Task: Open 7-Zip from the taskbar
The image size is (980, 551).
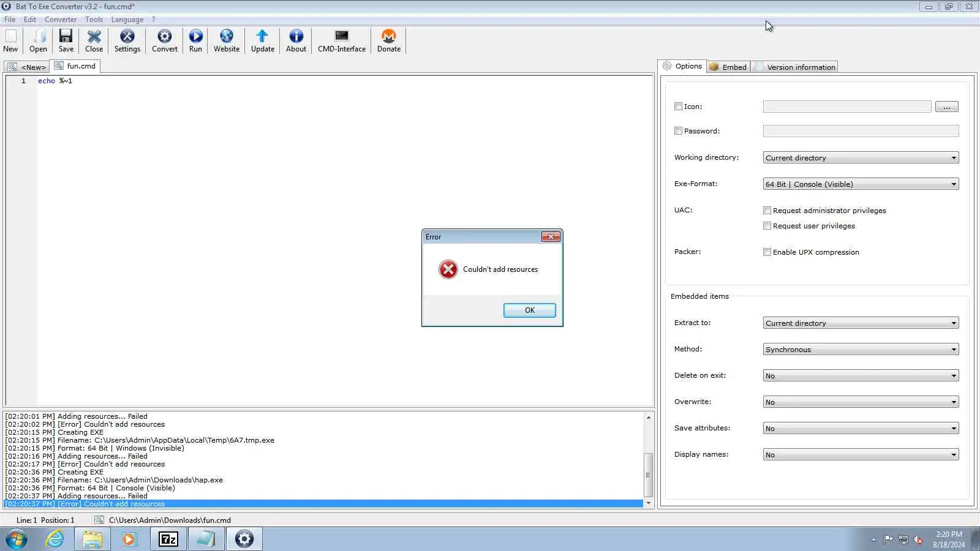Action: click(168, 539)
